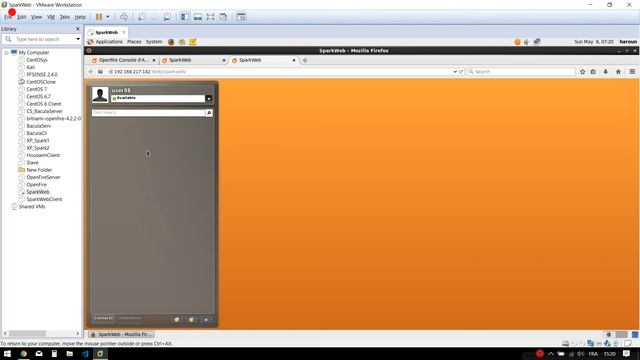640x360 pixels.
Task: Close the Library panel
Action: [78, 29]
